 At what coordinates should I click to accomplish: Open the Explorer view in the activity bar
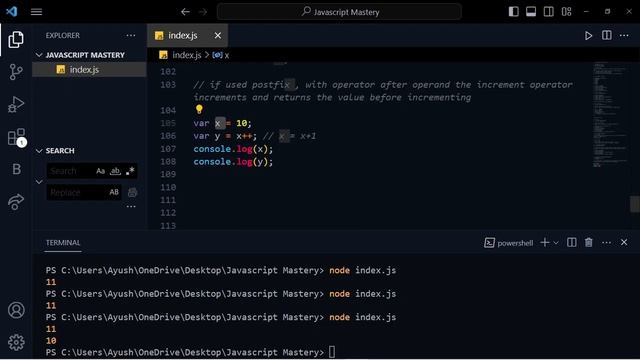tap(16, 40)
